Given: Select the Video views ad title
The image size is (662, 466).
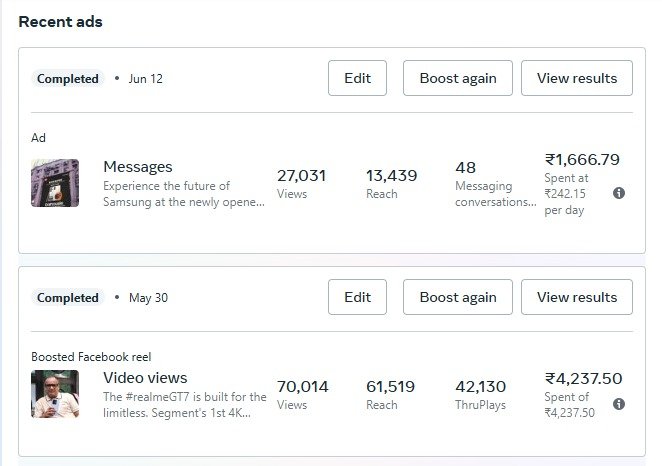Looking at the screenshot, I should pyautogui.click(x=145, y=378).
